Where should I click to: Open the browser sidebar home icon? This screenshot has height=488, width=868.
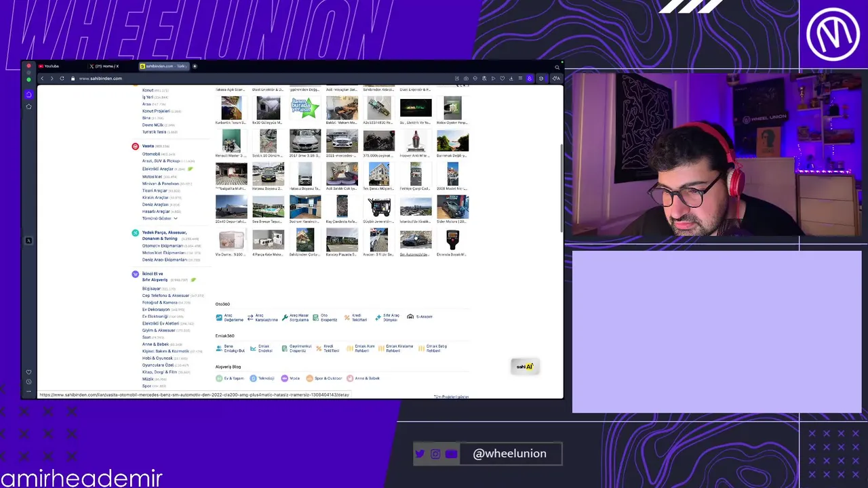point(28,94)
